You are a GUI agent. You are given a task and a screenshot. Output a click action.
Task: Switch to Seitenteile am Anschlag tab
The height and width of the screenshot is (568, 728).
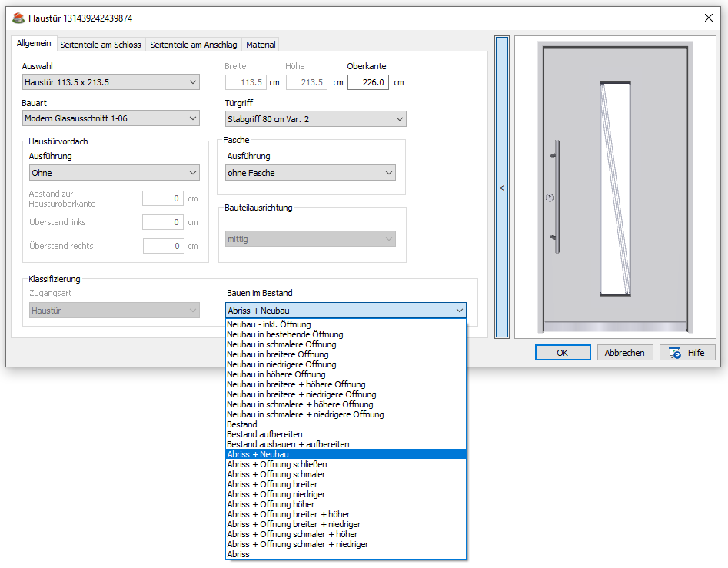[x=194, y=45]
